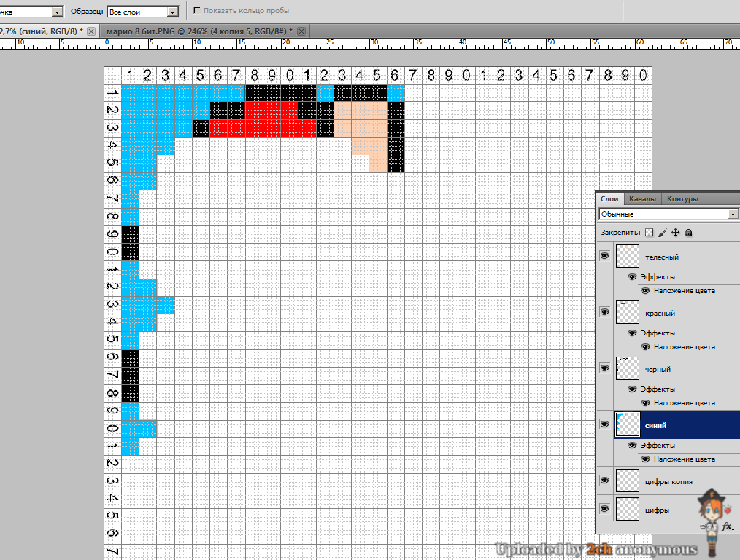Toggle 'Наложение цвета' eye under 'синий' layer
This screenshot has height=560, width=740.
click(x=646, y=459)
